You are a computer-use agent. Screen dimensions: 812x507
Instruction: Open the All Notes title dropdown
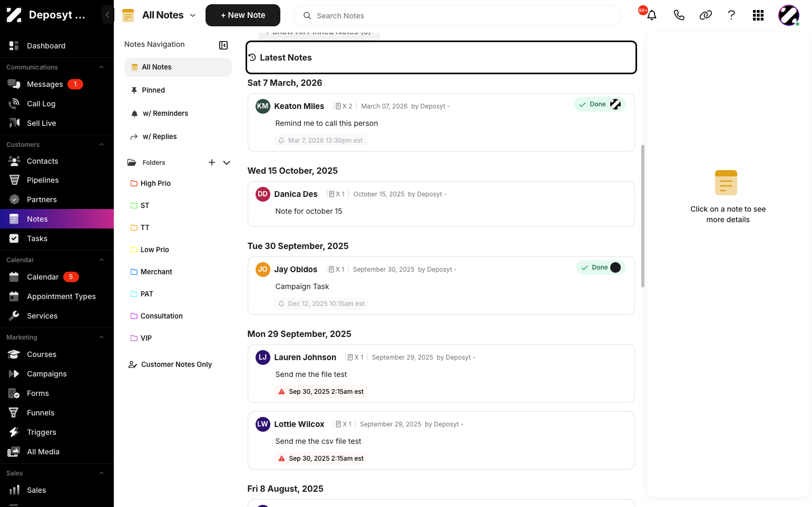coord(193,15)
